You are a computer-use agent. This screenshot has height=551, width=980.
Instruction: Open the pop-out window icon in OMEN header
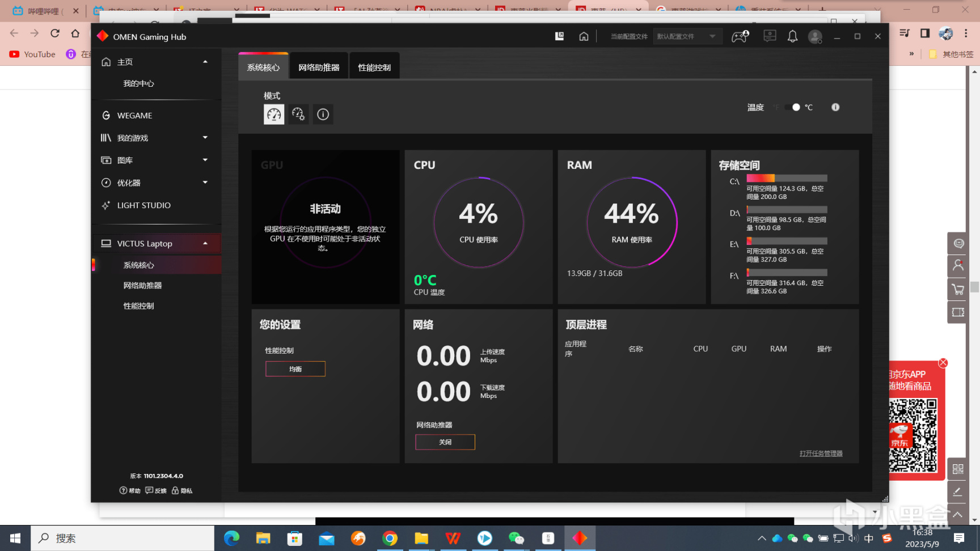pos(559,36)
